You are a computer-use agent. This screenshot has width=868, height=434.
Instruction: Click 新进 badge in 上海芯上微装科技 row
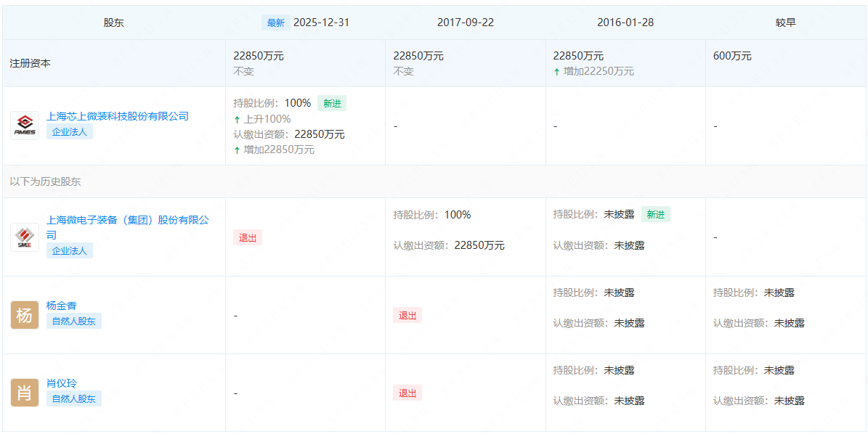point(332,103)
